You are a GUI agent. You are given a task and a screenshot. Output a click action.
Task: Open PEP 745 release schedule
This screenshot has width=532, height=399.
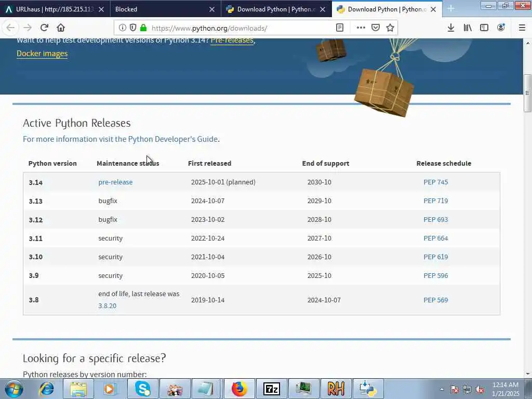pos(436,182)
